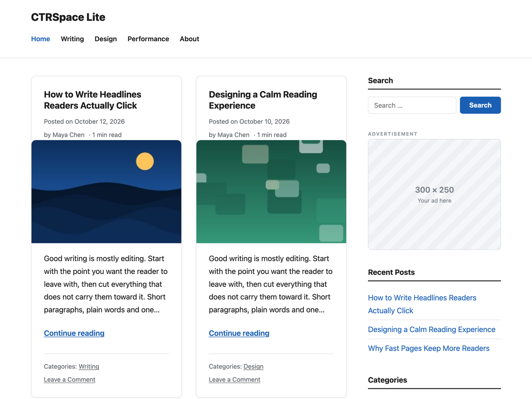532x399 pixels.
Task: Focus the Search text field
Action: pos(412,105)
